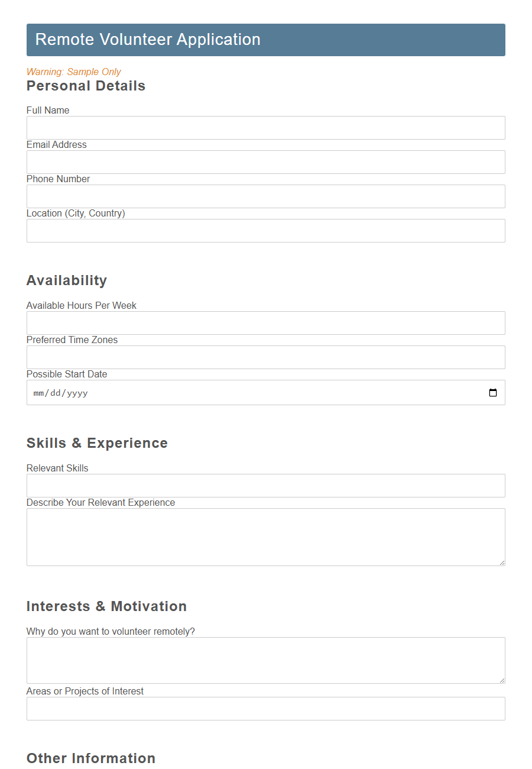Click the Preferred Time Zones input box
The width and height of the screenshot is (532, 769).
pyautogui.click(x=266, y=357)
